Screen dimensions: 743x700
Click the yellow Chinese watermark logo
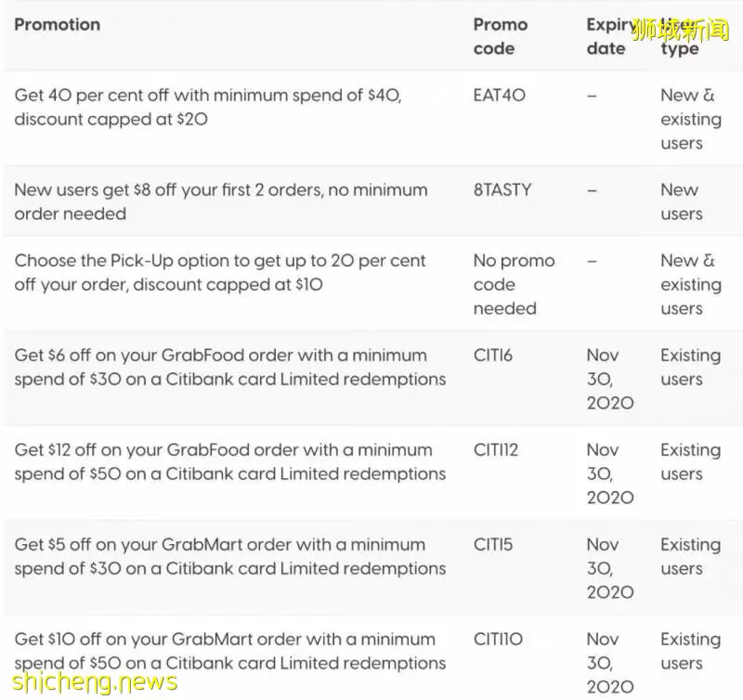pos(680,30)
